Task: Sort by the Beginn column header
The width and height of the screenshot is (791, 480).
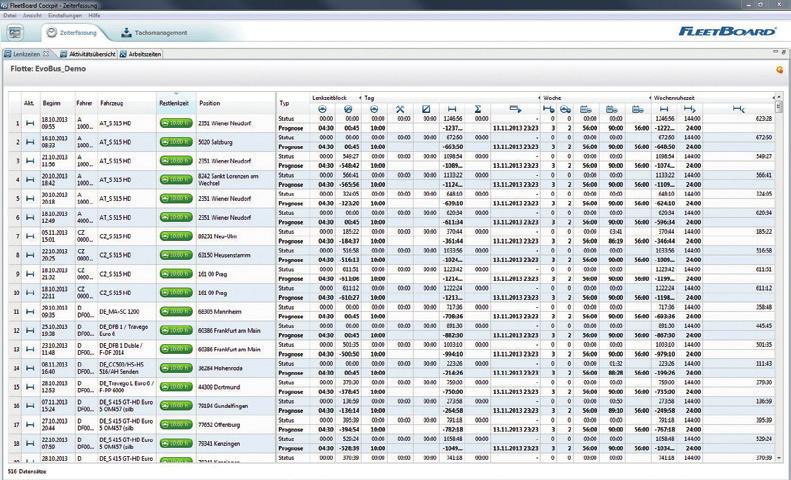Action: pyautogui.click(x=58, y=103)
